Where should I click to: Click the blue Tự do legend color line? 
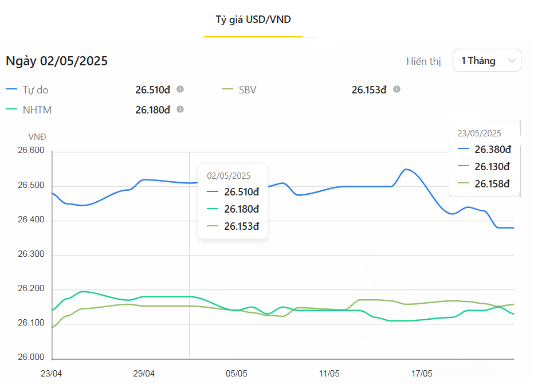coord(11,90)
